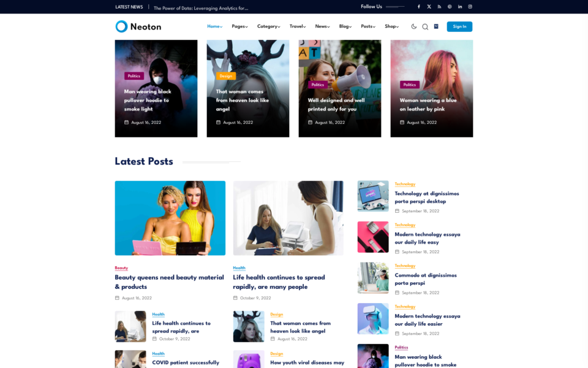
Task: Open the Beauty queens post thumbnail
Action: [170, 218]
